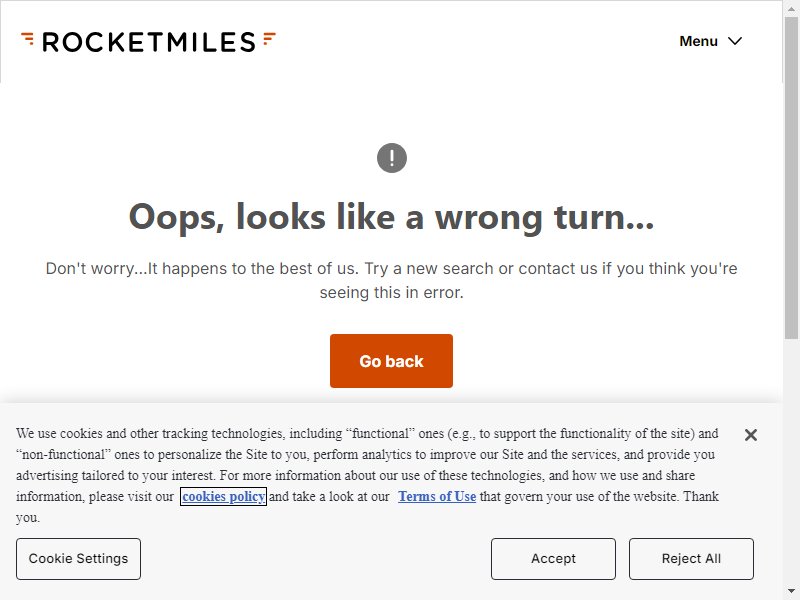Click the cookie notice paragraph text
The width and height of the screenshot is (800, 600).
(367, 475)
